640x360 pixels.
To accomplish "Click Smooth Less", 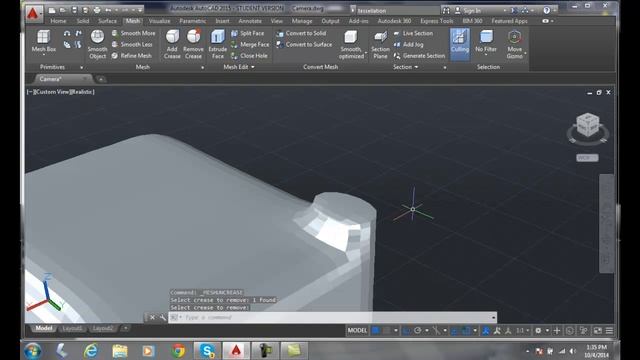I will (132, 44).
